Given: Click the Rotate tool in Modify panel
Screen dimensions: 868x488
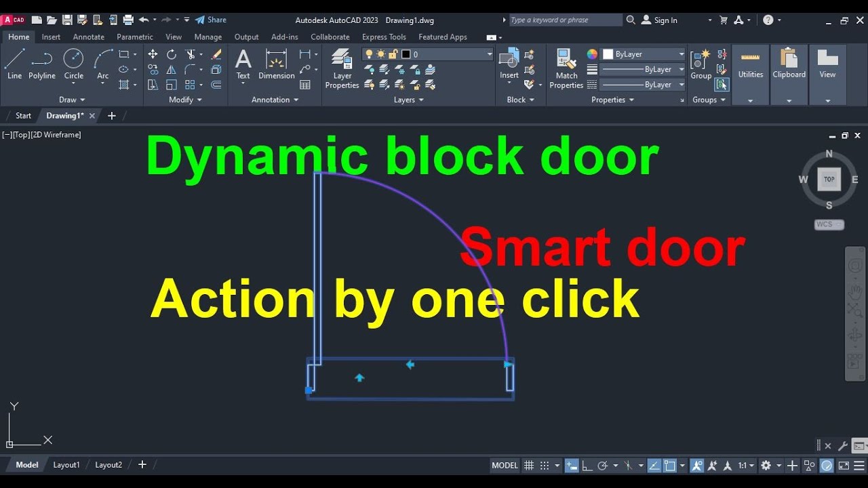Looking at the screenshot, I should [x=172, y=54].
